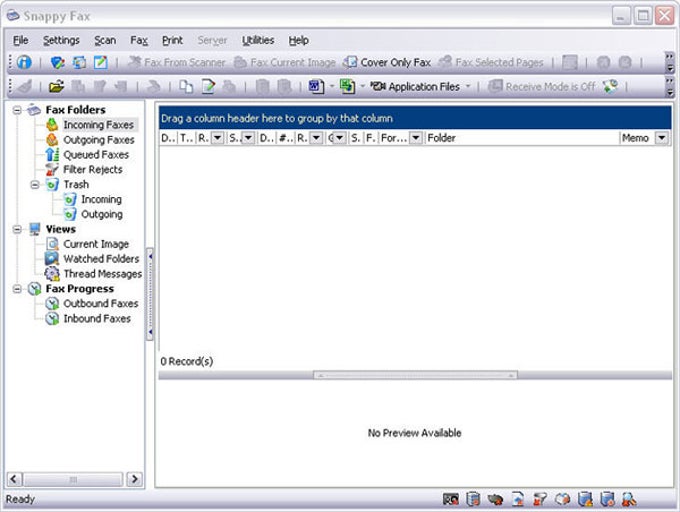Click the Fax Current Image button

(285, 62)
